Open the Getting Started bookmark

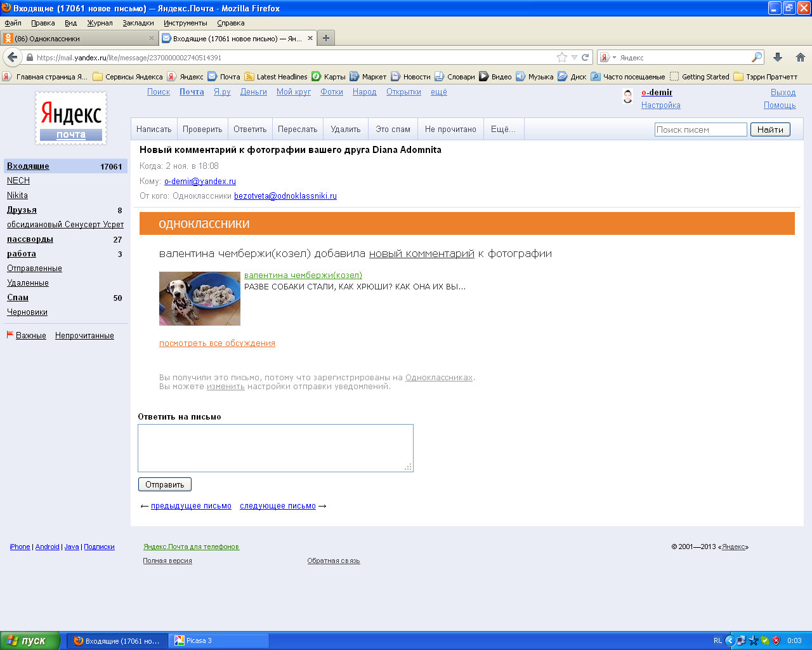point(700,76)
